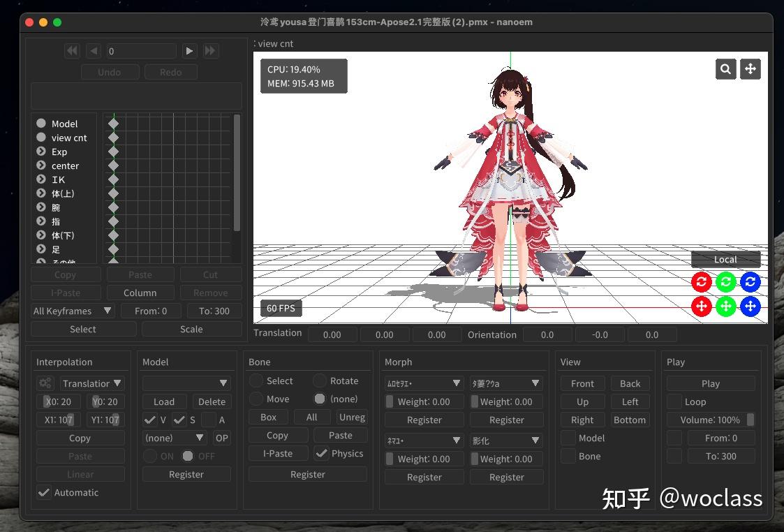Click the frame number input field
The height and width of the screenshot is (532, 784).
coord(141,50)
